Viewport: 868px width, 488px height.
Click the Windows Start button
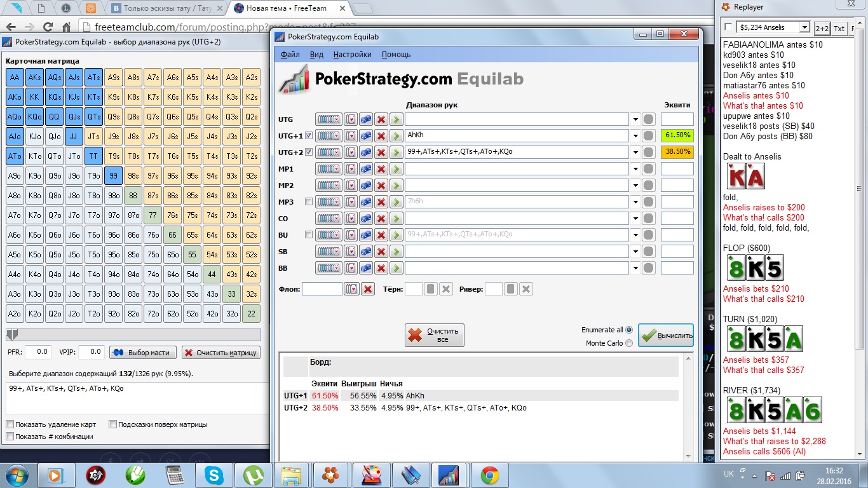[17, 475]
